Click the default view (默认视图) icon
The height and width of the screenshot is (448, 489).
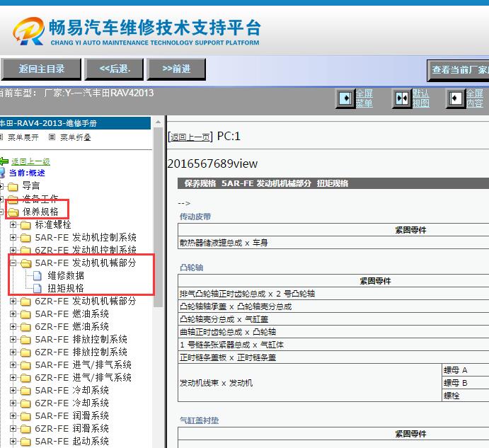[402, 98]
